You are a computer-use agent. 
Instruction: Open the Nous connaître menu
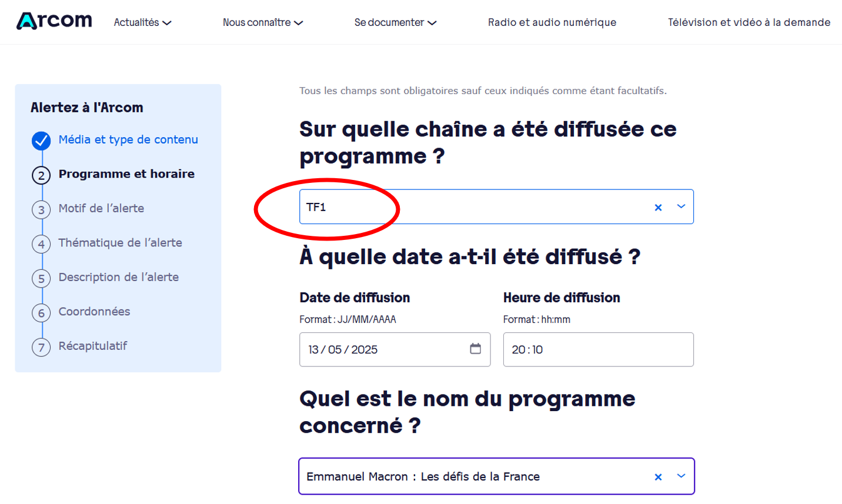(262, 22)
